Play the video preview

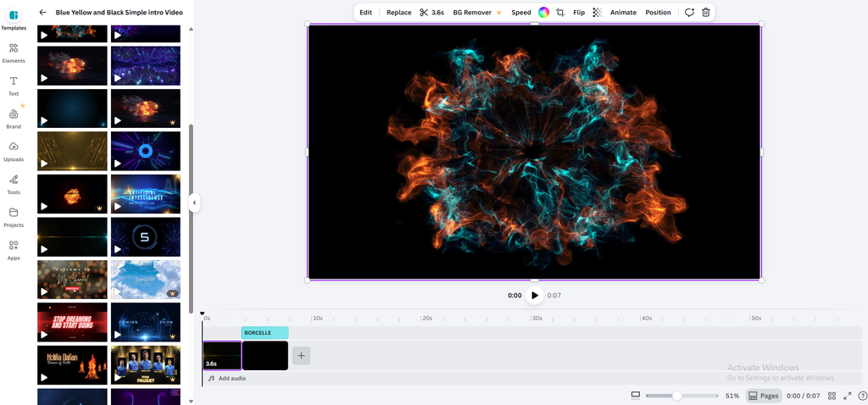coord(535,296)
